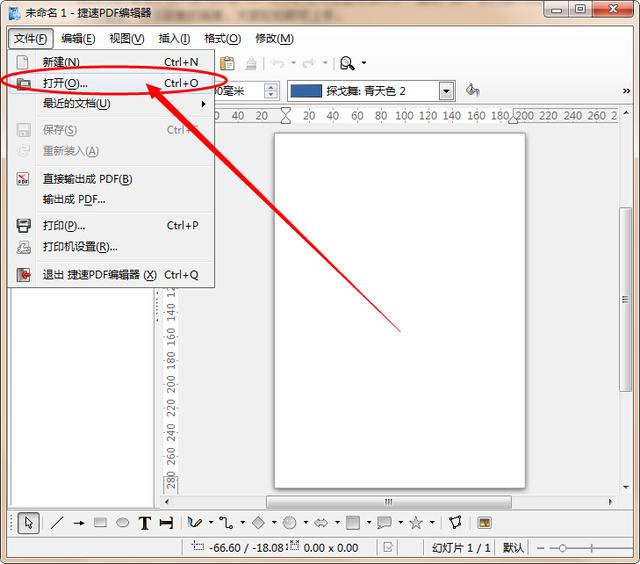640x564 pixels.
Task: Open the 插入(I) menu
Action: click(x=174, y=39)
